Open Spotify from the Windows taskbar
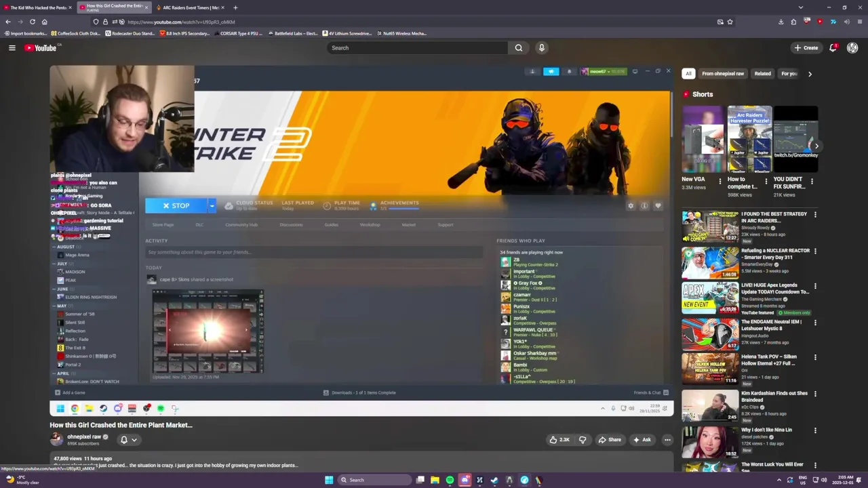 [x=450, y=480]
